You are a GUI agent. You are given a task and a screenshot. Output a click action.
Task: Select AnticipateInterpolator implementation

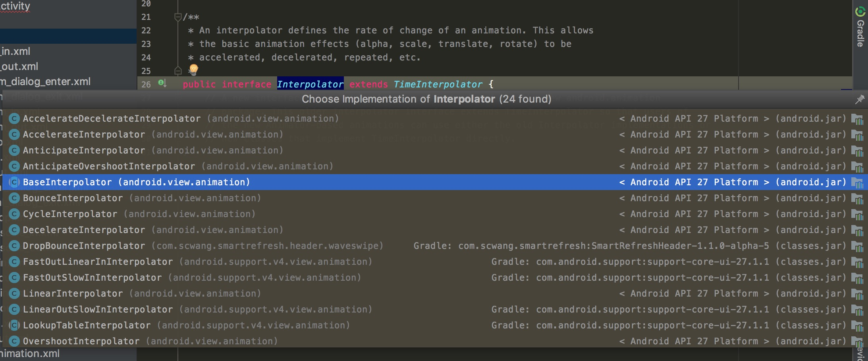click(x=435, y=150)
